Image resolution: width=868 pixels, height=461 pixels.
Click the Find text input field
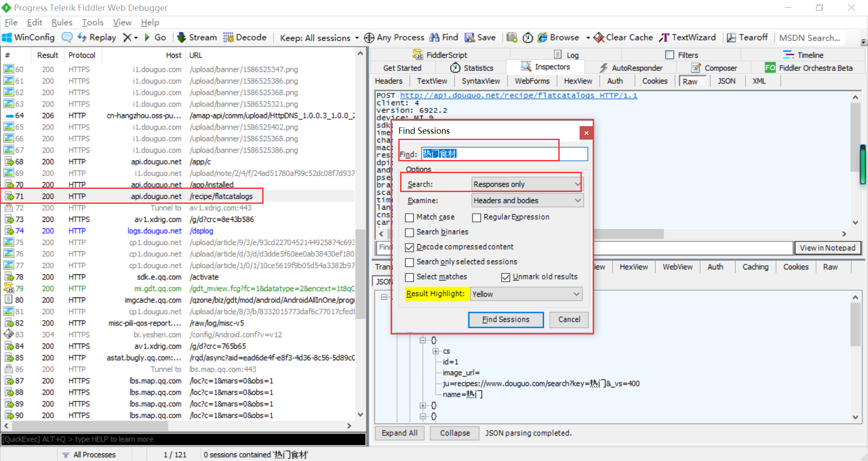tap(505, 154)
